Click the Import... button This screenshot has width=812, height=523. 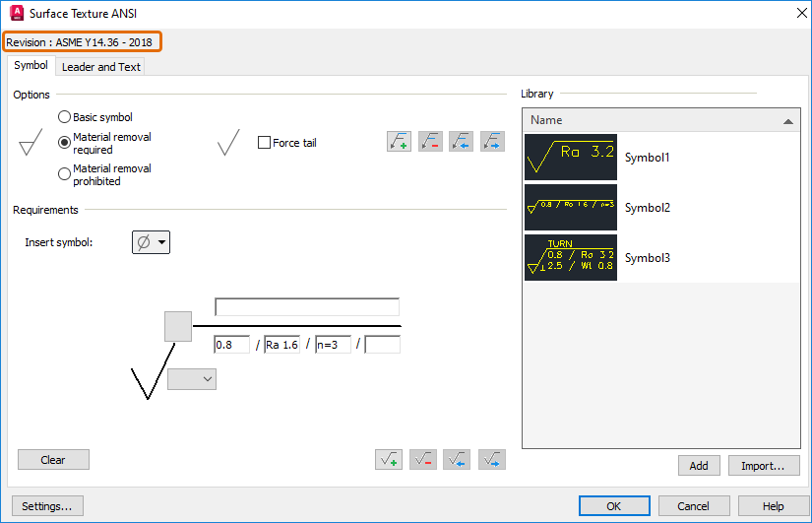click(764, 466)
